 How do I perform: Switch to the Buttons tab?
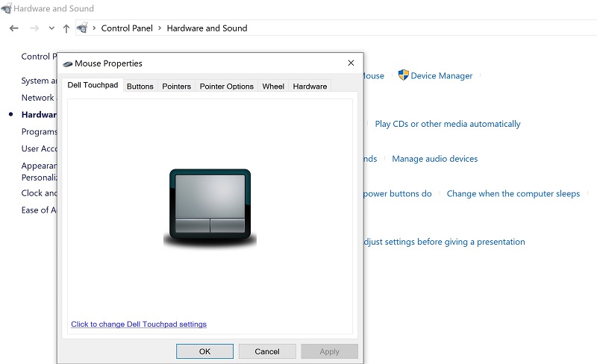click(x=140, y=87)
